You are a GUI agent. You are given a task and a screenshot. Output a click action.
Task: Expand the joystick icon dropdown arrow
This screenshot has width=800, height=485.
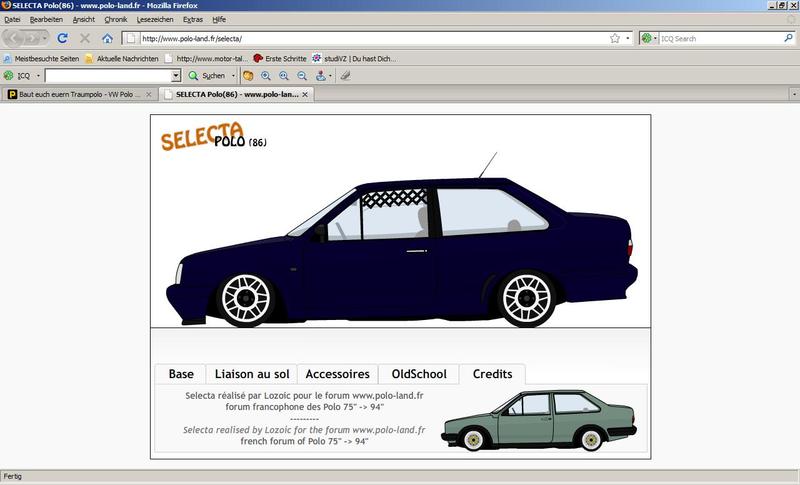pos(330,75)
